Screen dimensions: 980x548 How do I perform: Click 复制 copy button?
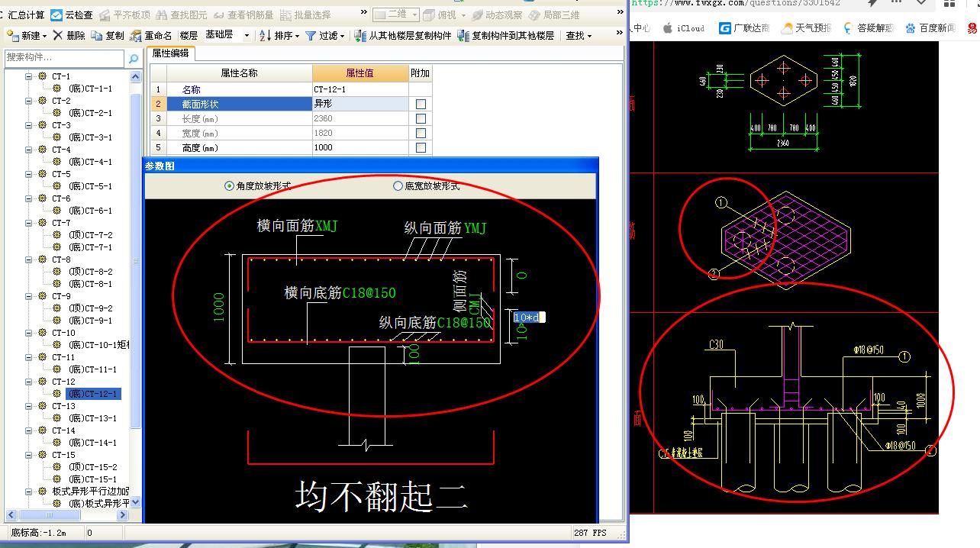point(108,35)
